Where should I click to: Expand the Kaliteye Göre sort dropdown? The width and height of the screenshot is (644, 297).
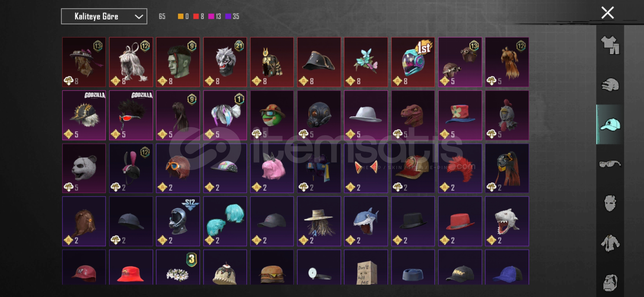(x=104, y=16)
